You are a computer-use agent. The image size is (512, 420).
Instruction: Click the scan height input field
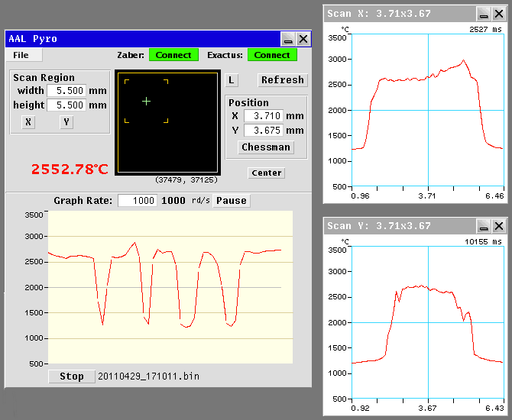tap(66, 105)
